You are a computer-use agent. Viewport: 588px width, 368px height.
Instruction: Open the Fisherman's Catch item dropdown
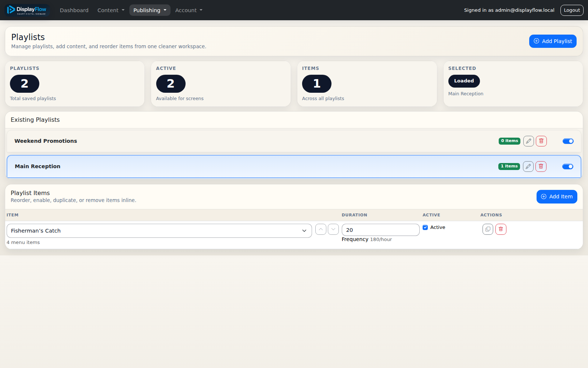click(159, 231)
